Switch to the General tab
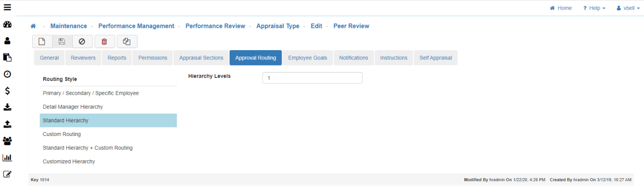644x196 pixels. tap(49, 58)
